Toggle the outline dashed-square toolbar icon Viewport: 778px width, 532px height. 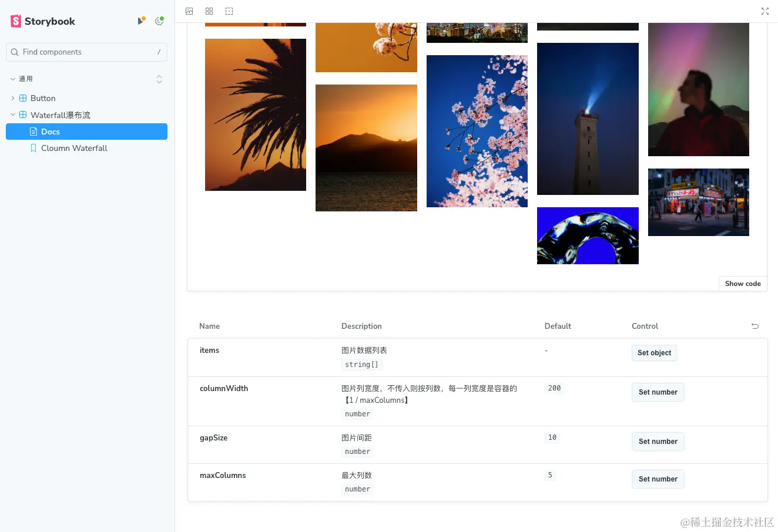229,11
